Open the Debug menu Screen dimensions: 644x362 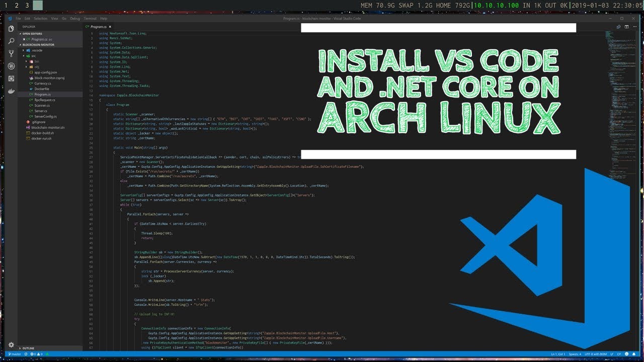pyautogui.click(x=75, y=19)
